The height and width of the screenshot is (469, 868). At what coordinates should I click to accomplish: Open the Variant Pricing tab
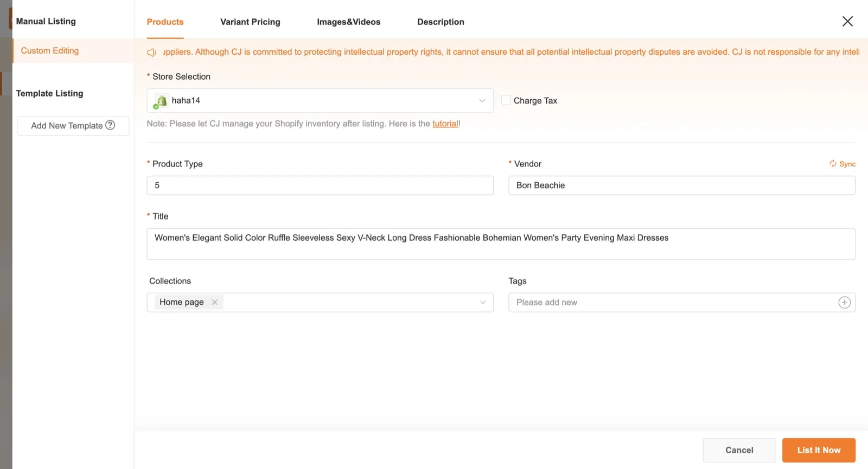point(250,22)
